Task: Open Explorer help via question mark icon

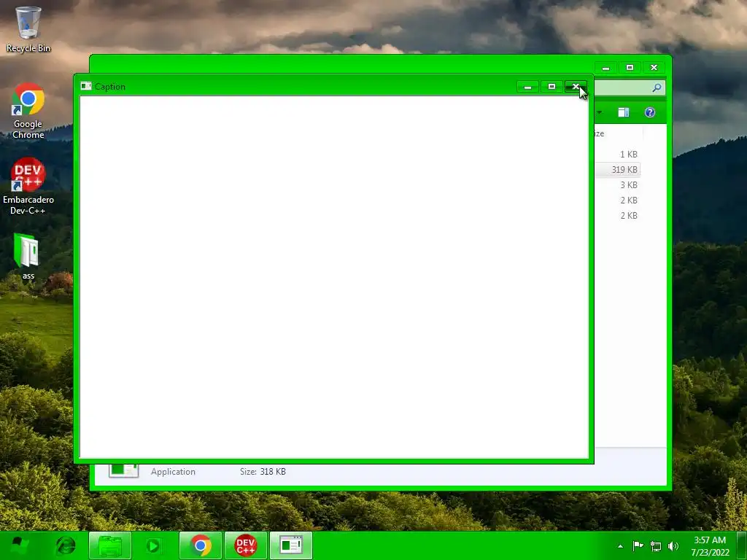Action: pos(650,112)
